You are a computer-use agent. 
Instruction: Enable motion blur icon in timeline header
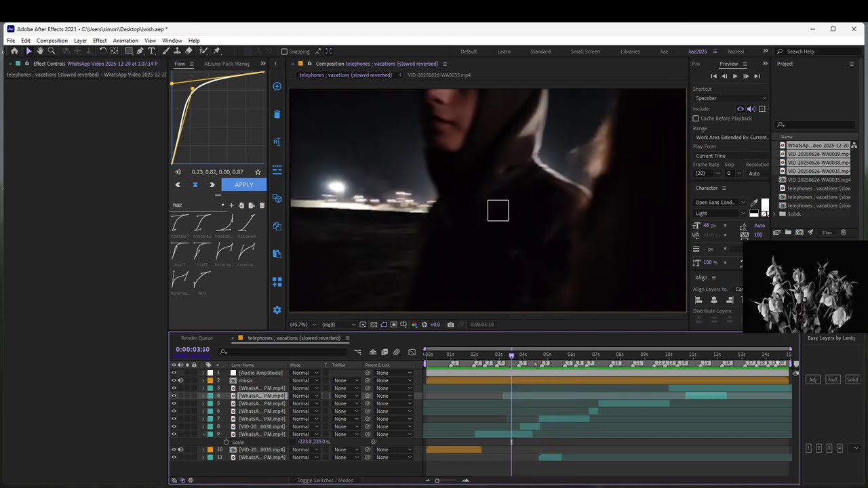tap(397, 352)
